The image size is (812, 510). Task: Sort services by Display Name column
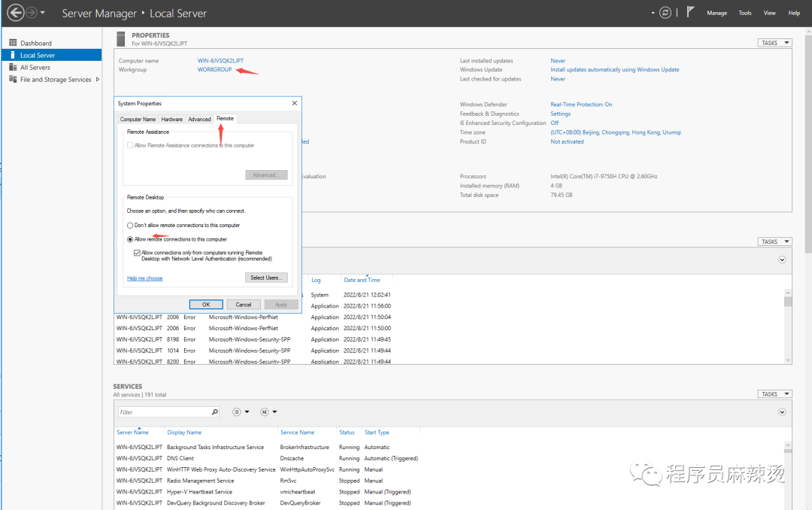[184, 433]
